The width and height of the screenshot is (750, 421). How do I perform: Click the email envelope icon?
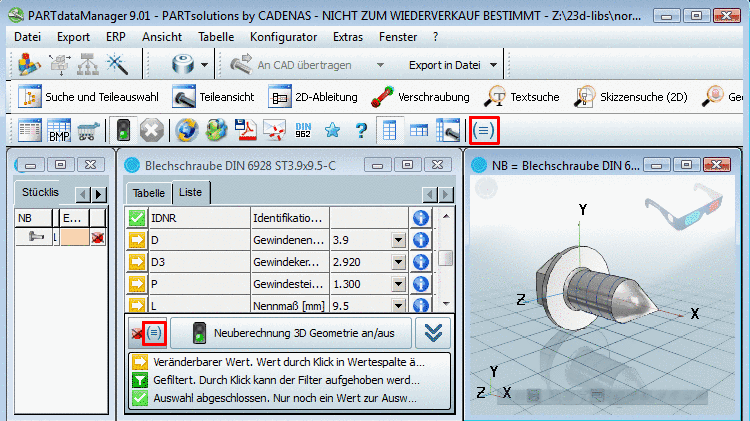click(x=275, y=130)
